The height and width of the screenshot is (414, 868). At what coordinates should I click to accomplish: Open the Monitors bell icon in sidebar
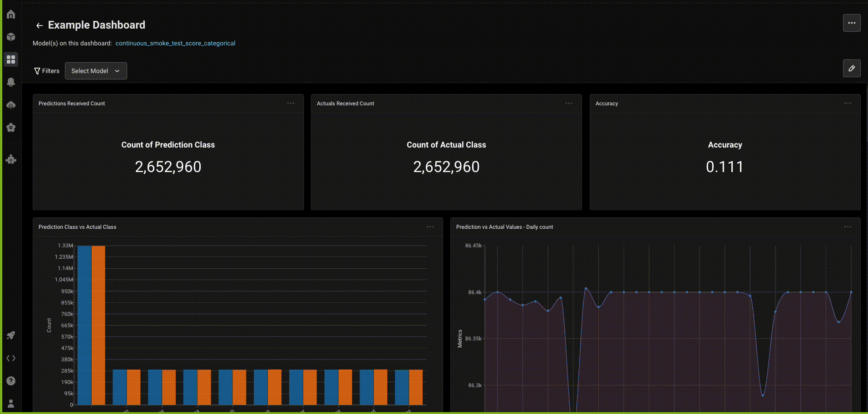11,82
